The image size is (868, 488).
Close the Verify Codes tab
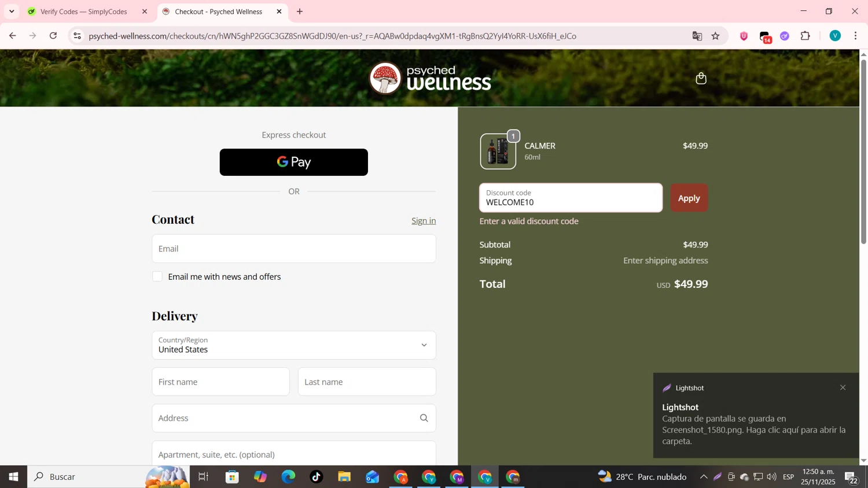145,12
